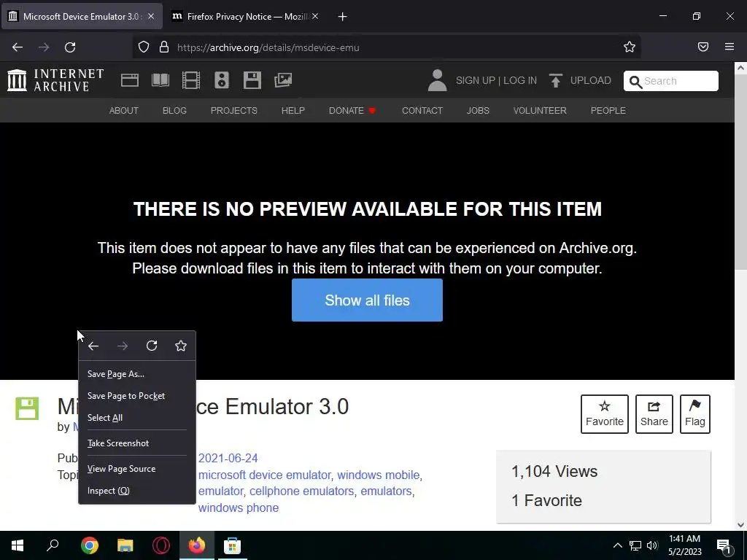The width and height of the screenshot is (747, 560).
Task: Open taskbar search magnifier
Action: click(x=53, y=545)
